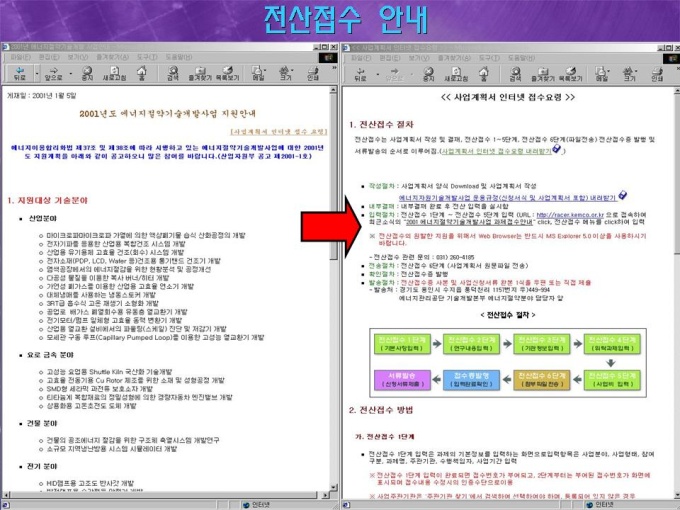Viewport: 680px width, 510px height.
Task: Expand toolbar overflow chevron in left window
Action: 334,68
